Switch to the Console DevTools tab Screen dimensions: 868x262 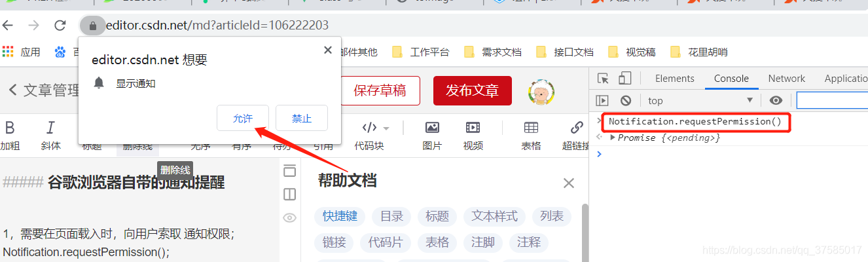coord(731,79)
